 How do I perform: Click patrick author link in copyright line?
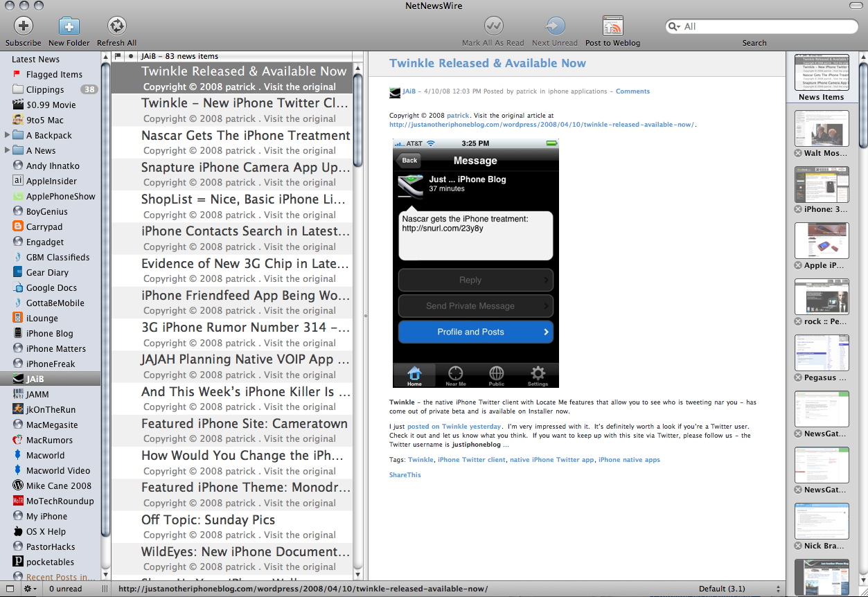pyautogui.click(x=457, y=116)
